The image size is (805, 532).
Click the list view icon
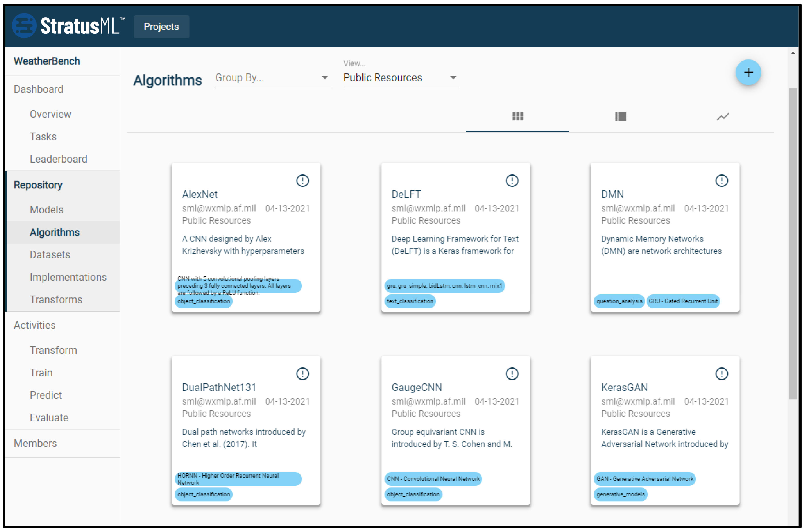[620, 116]
